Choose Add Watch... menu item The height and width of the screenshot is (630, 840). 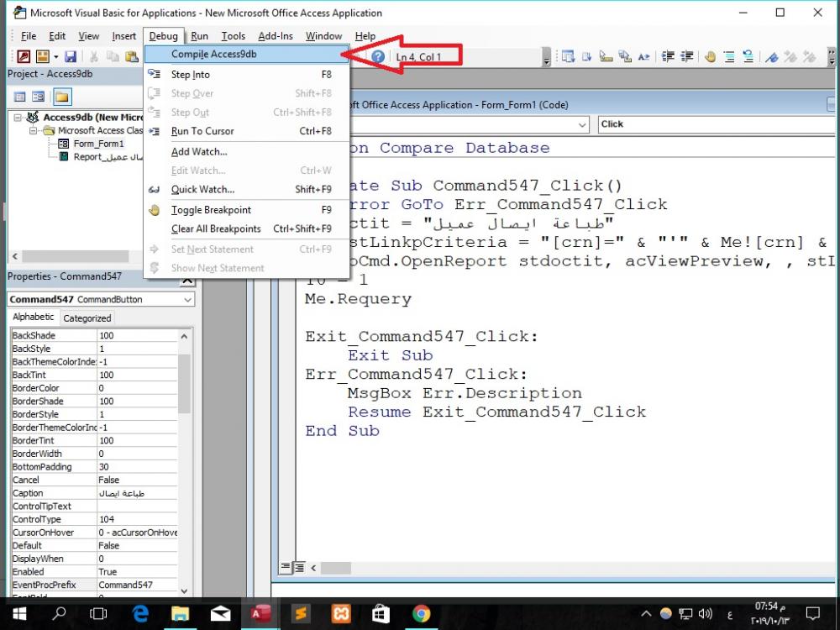246,151
